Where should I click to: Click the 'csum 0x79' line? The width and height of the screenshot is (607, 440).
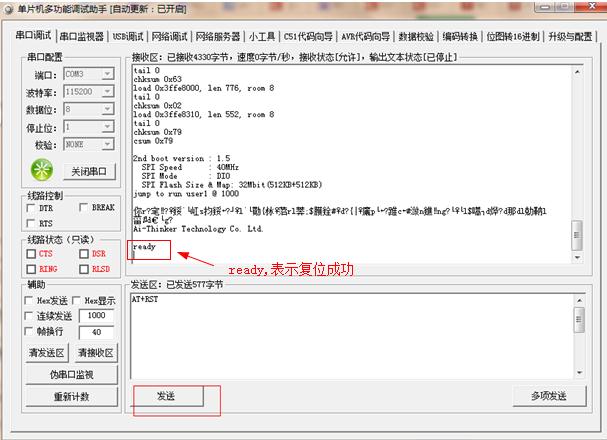pyautogui.click(x=153, y=141)
